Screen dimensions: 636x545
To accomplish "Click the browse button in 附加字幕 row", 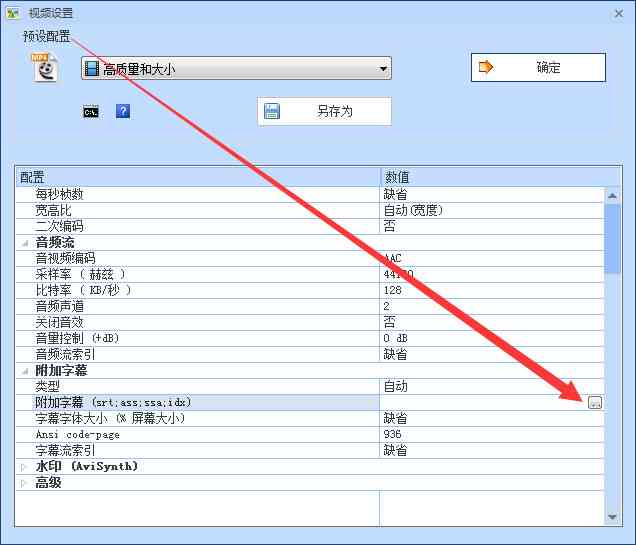I will (x=595, y=403).
